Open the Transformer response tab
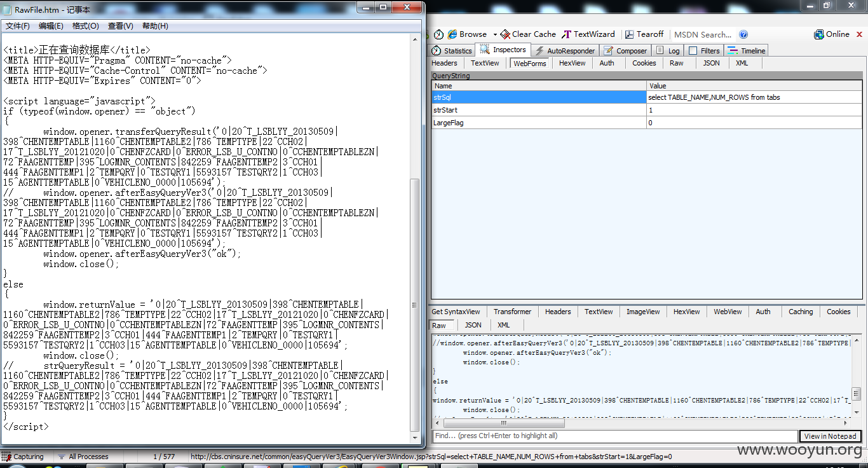This screenshot has width=868, height=468. 512,312
